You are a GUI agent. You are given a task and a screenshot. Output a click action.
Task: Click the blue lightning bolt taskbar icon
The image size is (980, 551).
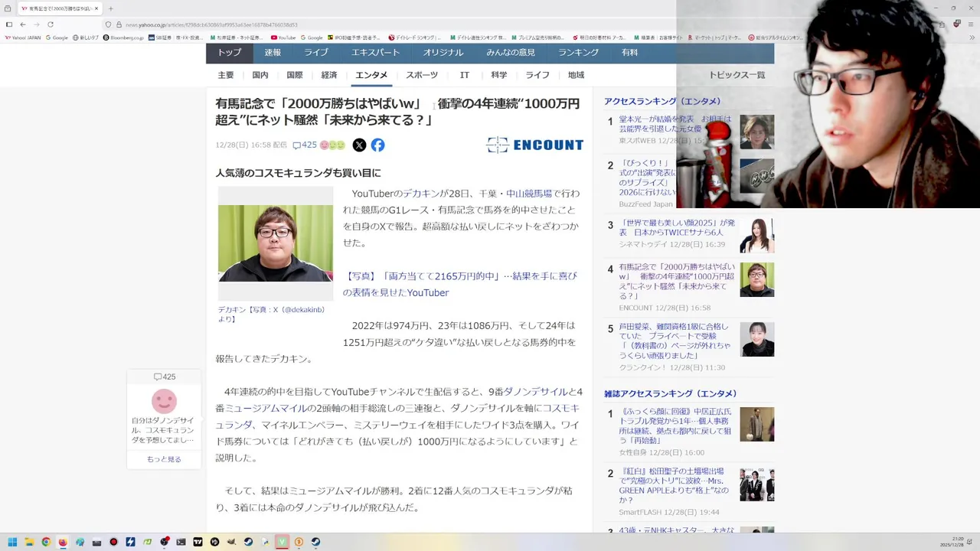click(x=130, y=542)
